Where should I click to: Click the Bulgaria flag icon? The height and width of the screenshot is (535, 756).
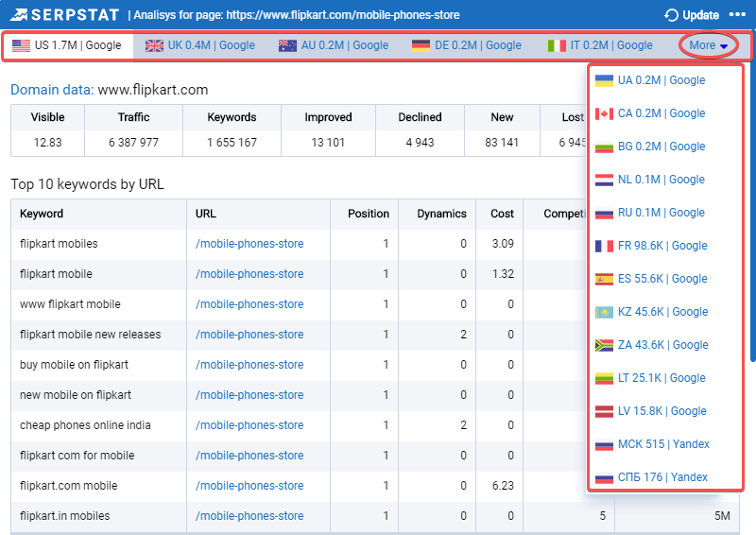[604, 147]
